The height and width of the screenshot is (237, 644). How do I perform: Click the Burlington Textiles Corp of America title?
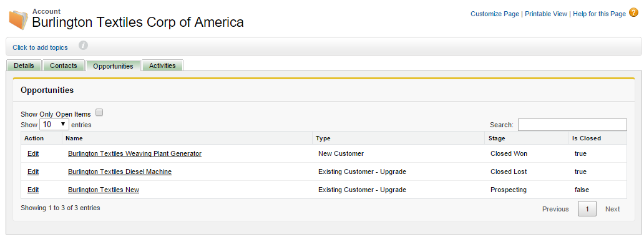coord(137,22)
